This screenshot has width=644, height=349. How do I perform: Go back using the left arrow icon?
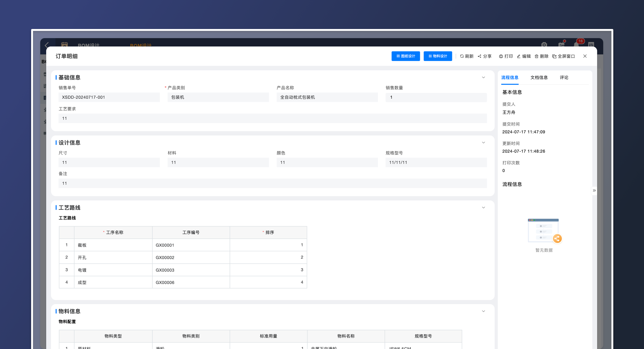pyautogui.click(x=47, y=45)
